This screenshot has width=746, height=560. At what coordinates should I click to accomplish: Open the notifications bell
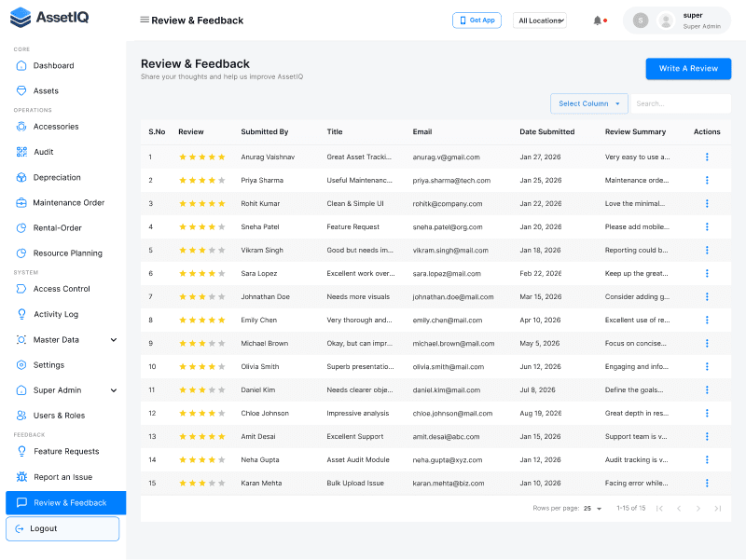coord(597,20)
